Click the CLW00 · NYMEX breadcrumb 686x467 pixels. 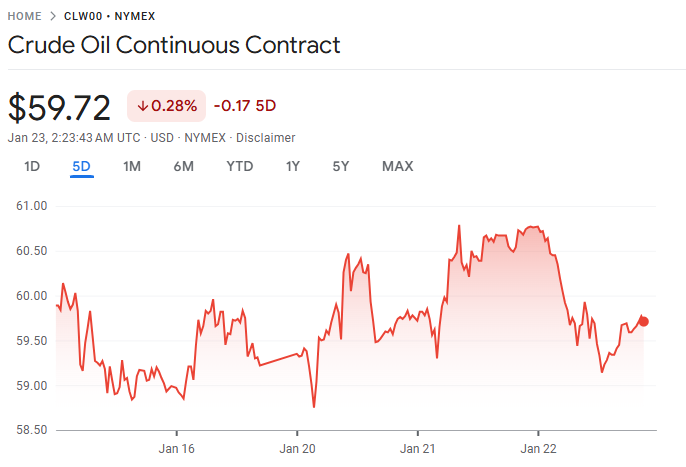109,16
